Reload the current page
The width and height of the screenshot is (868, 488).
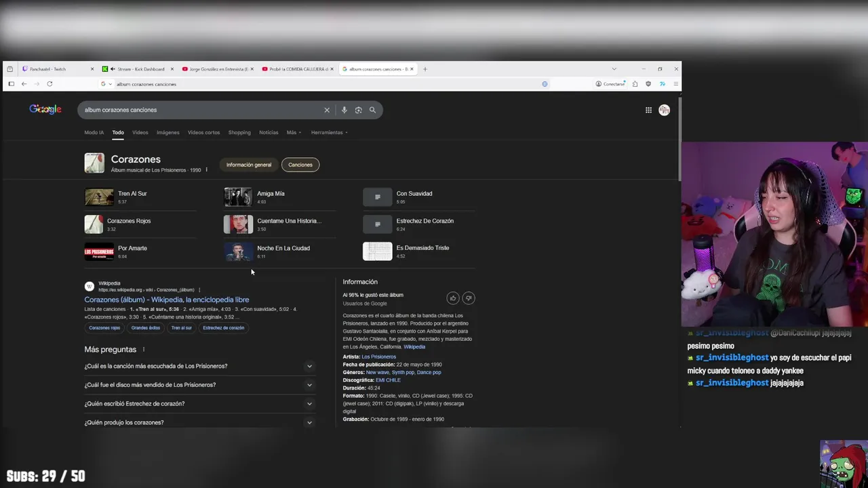(50, 84)
